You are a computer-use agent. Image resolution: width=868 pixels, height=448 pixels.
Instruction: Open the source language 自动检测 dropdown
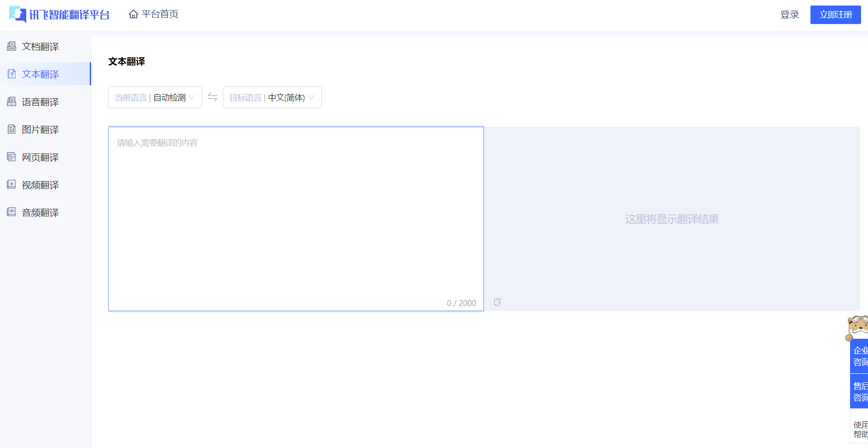pyautogui.click(x=155, y=97)
